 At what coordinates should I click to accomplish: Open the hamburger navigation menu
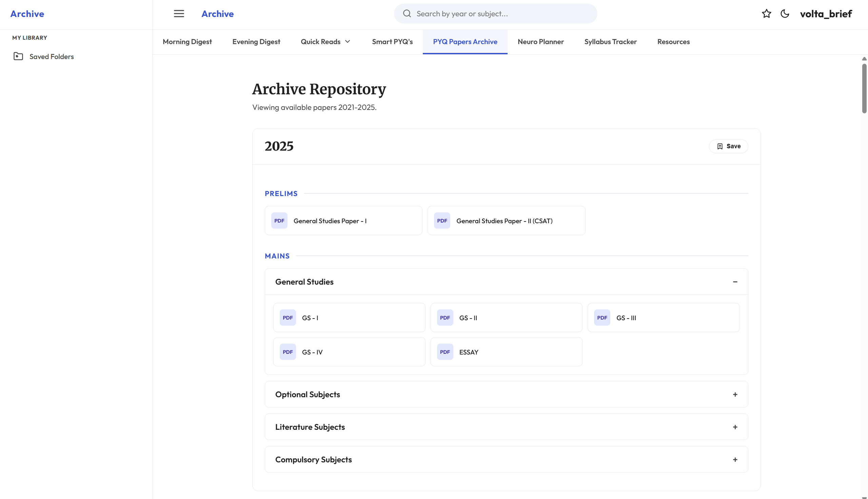click(x=179, y=14)
